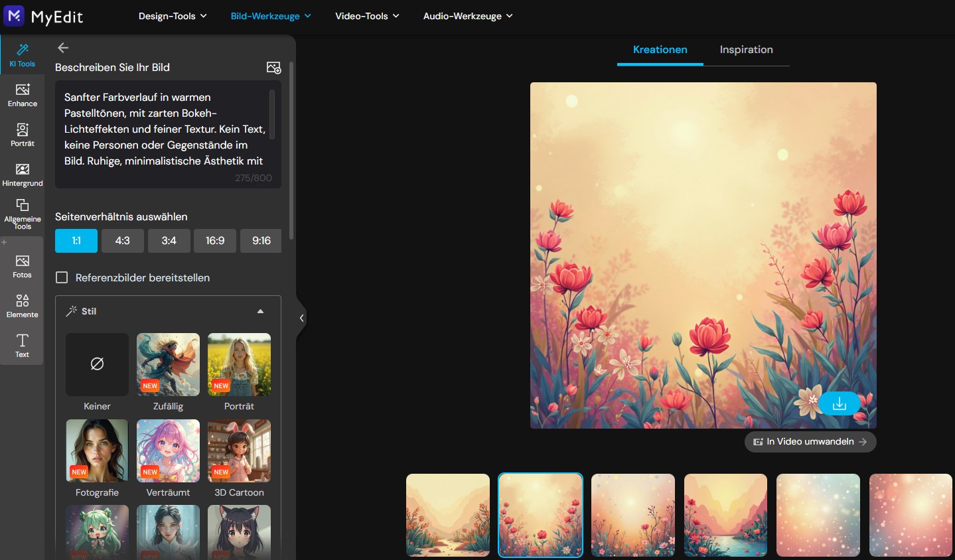Select the 4:3 aspect ratio
This screenshot has width=955, height=560.
click(123, 241)
